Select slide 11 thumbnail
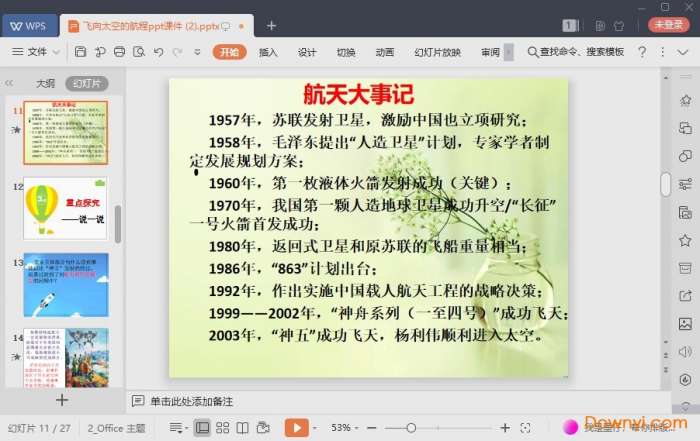 tap(66, 133)
